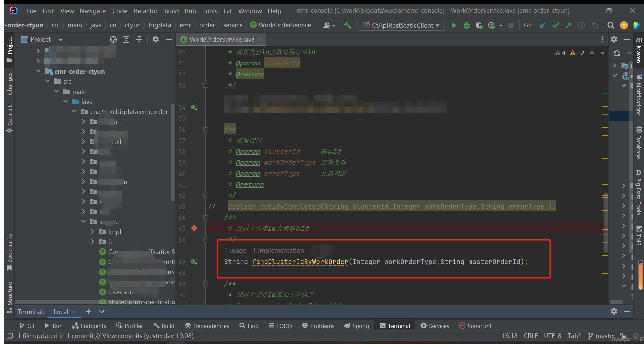This screenshot has height=344, width=644.
Task: Click implementation gutter icon on line 67
Action: tap(194, 262)
